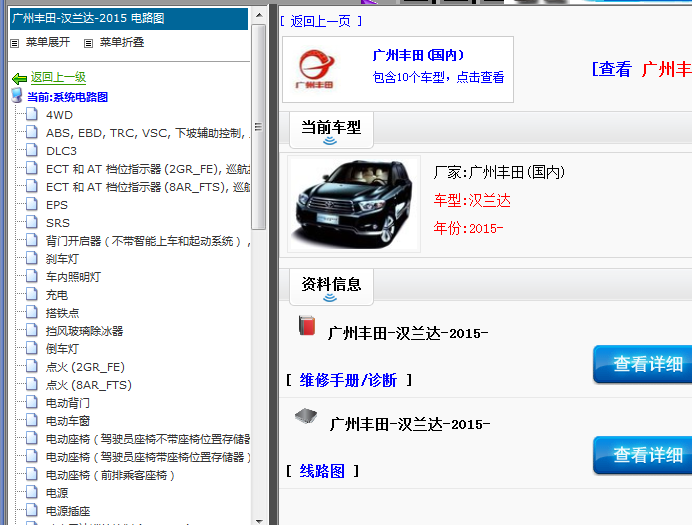This screenshot has width=692, height=525.
Task: Open the 点火 (8AR_FTS) entry
Action: point(89,385)
